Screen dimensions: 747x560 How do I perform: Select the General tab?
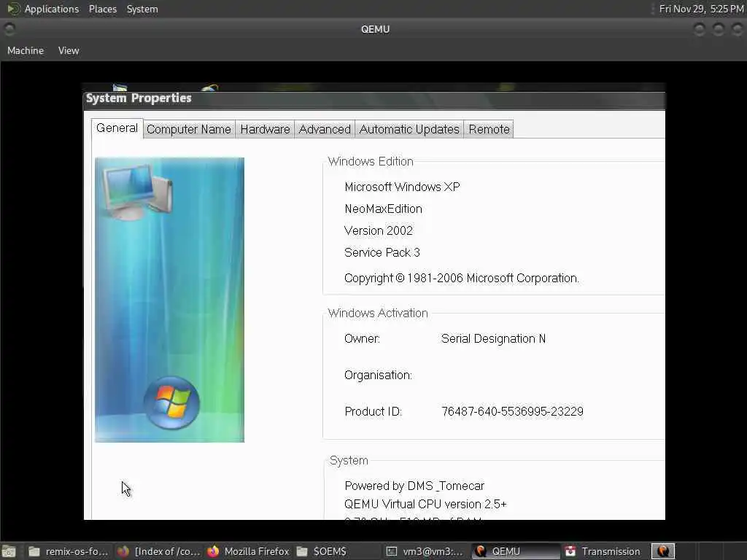[117, 128]
